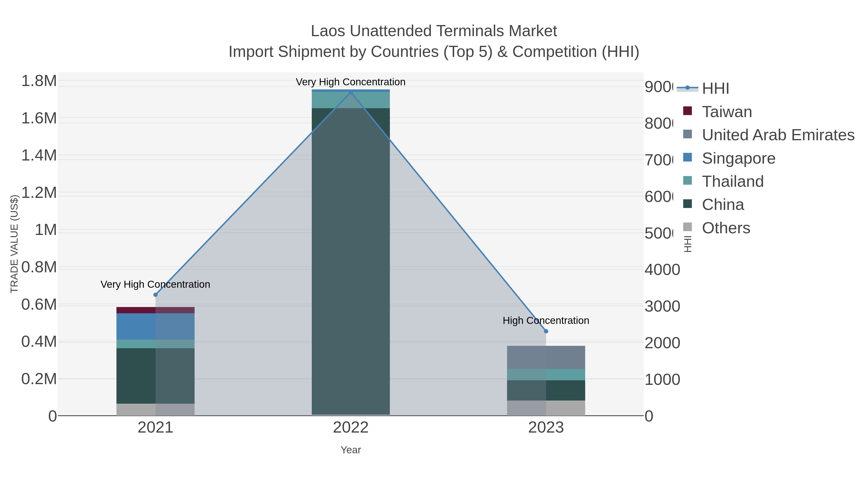Click the United Arab Emirates legend swatch
The width and height of the screenshot is (868, 488).
687,134
